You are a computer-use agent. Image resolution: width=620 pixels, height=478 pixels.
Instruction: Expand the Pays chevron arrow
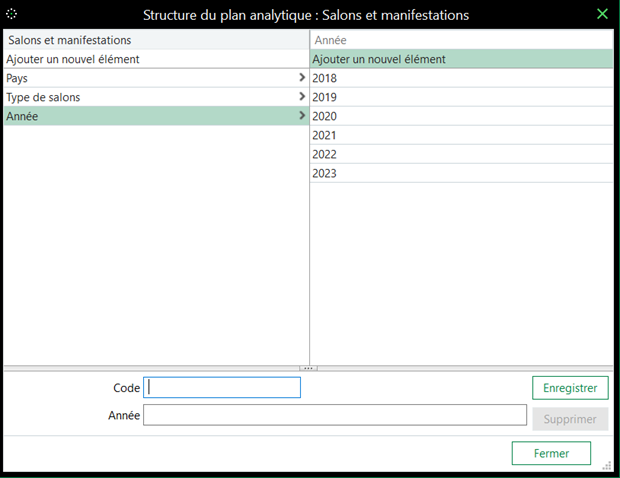[x=302, y=78]
